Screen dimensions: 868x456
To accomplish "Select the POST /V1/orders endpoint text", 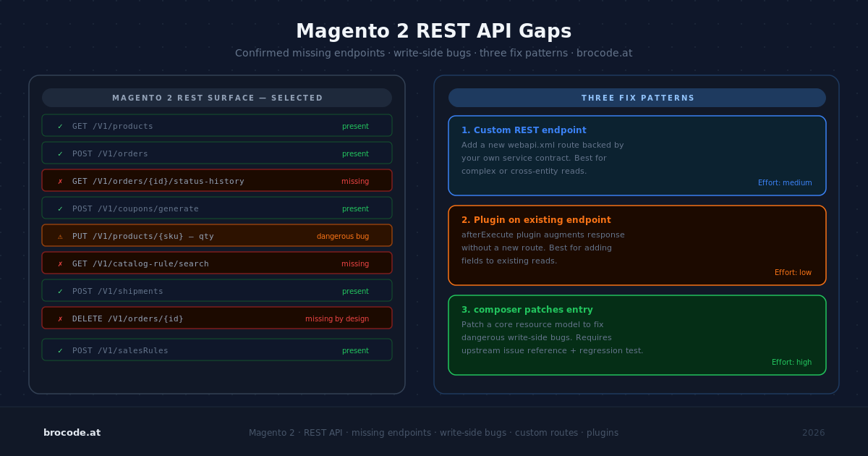I will point(110,153).
